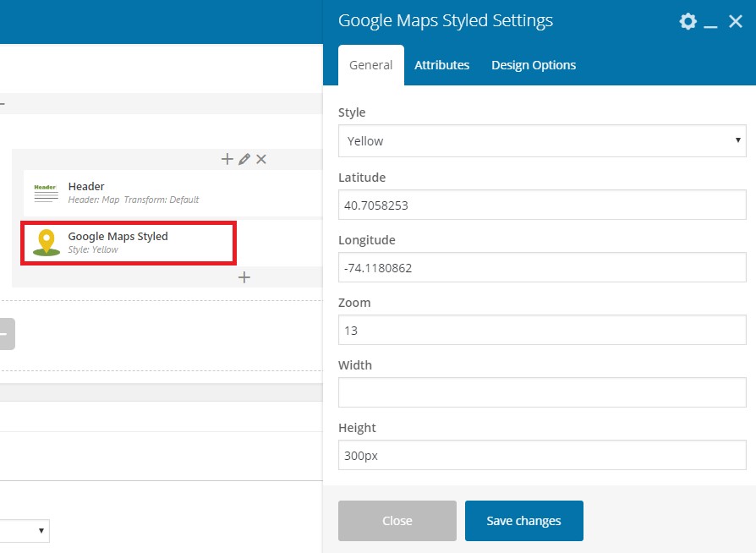Click the 'Style: Yellow' description text
The height and width of the screenshot is (553, 756).
tap(92, 249)
